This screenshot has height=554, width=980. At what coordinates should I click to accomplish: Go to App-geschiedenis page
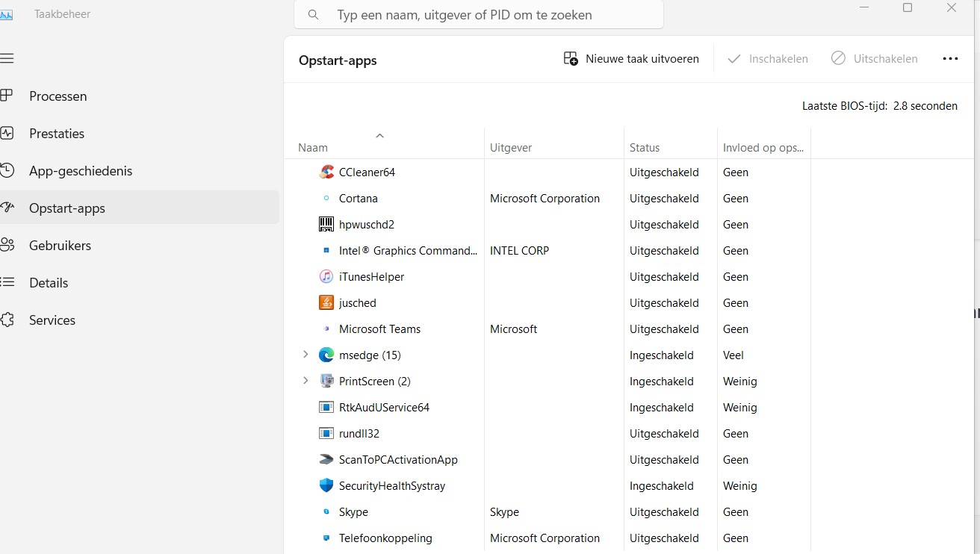(x=81, y=171)
